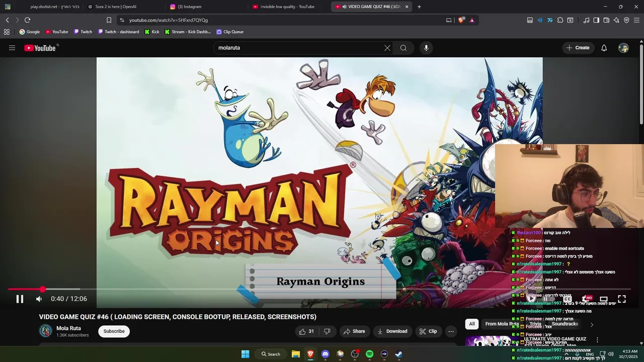Viewport: 644px width, 362px height.
Task: Pause the video with the pause button
Action: coord(20,299)
